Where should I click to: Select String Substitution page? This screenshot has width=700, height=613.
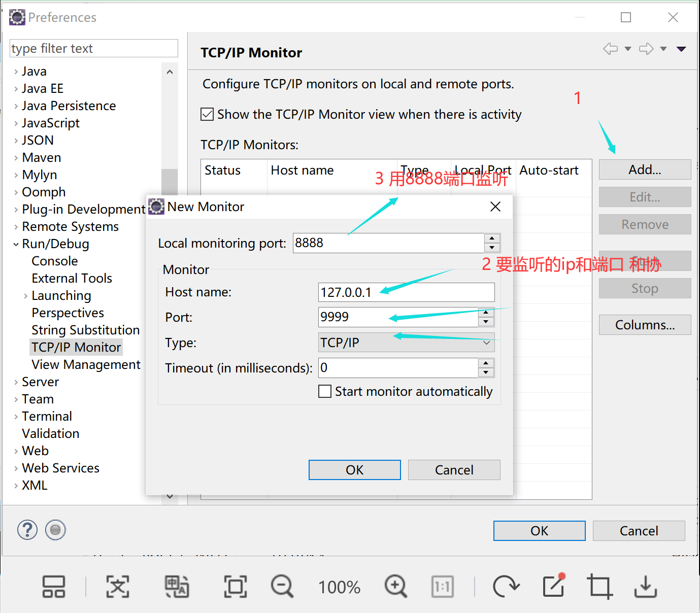(85, 330)
